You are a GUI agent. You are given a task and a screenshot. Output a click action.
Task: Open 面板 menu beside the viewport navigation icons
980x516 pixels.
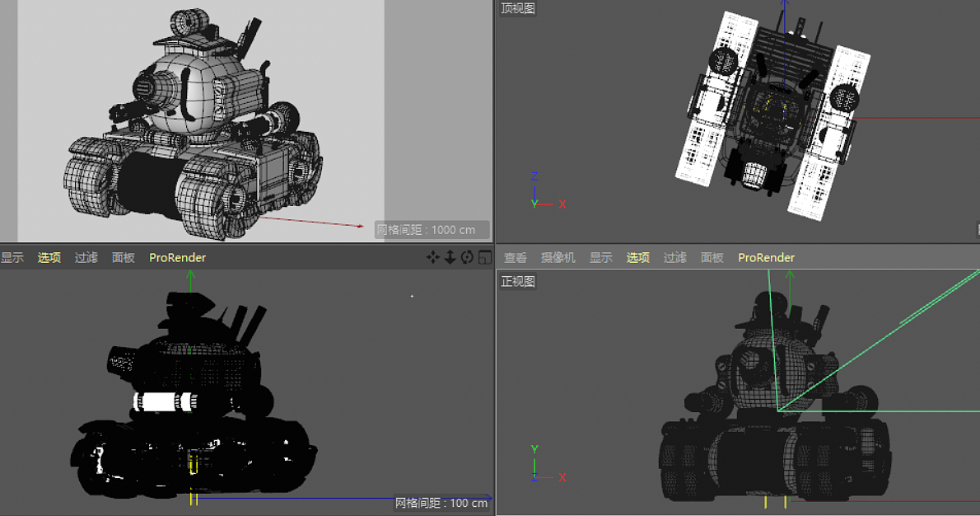124,258
